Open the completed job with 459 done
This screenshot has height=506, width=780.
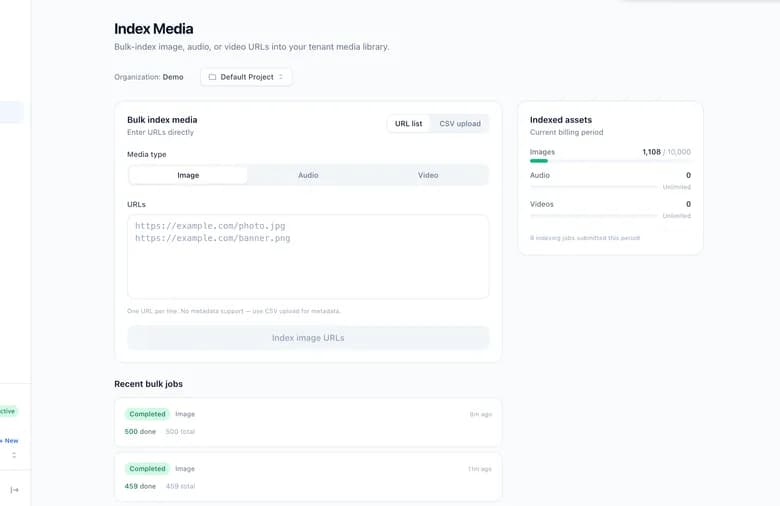tap(308, 477)
